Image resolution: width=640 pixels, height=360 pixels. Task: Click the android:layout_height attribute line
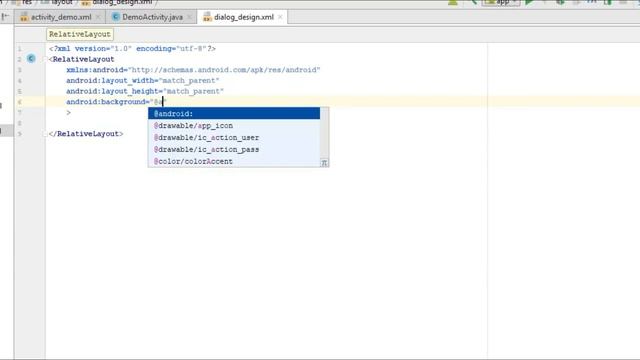coord(145,91)
